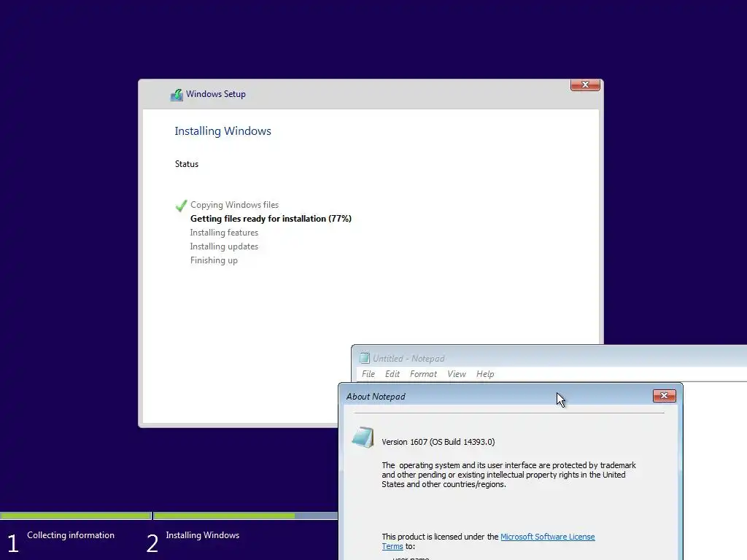Click the Notepad logo icon in About Notepad
The width and height of the screenshot is (747, 560).
(363, 437)
